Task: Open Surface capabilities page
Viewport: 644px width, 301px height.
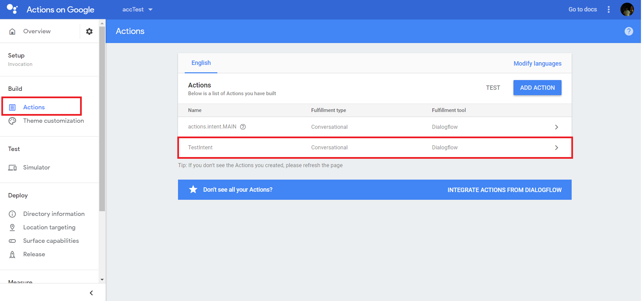Action: [51, 241]
